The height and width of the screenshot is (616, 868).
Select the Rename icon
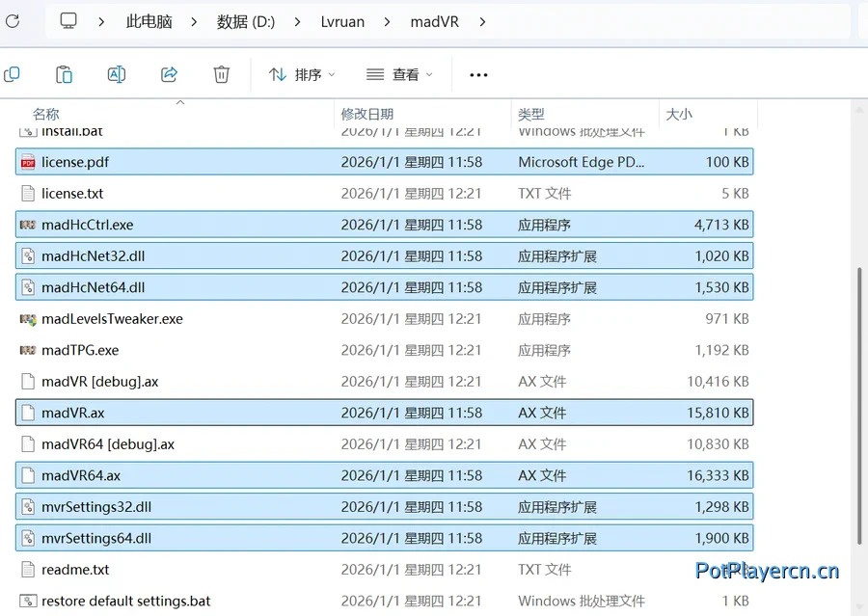(116, 73)
